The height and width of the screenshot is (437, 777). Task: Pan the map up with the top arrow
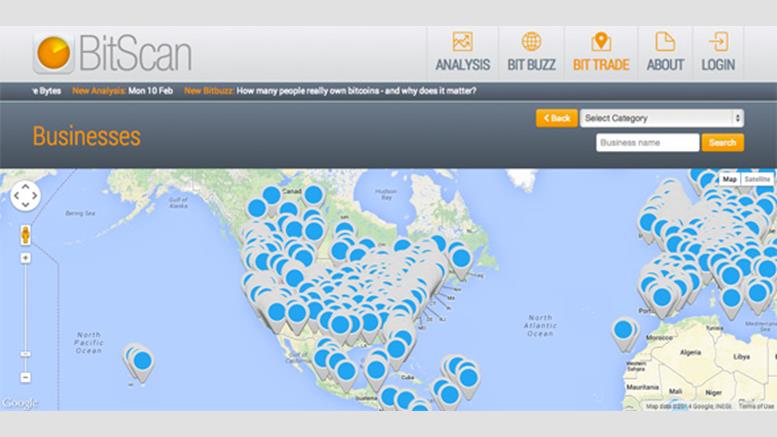click(25, 186)
